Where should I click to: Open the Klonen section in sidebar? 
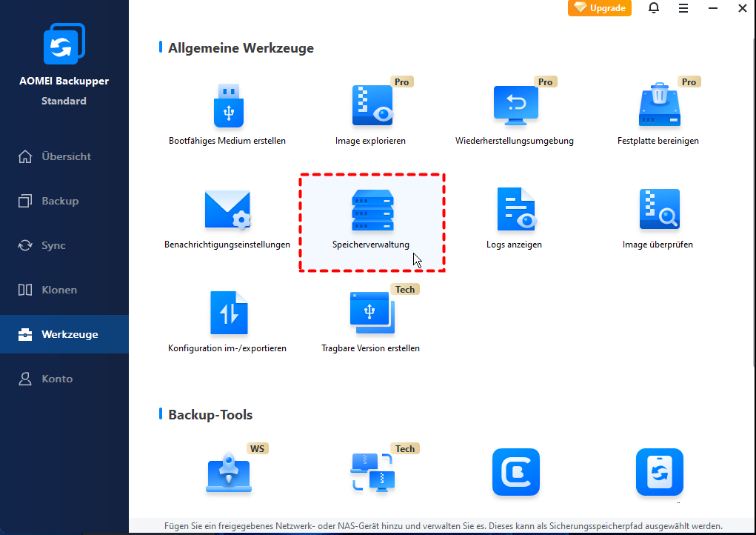(64, 290)
